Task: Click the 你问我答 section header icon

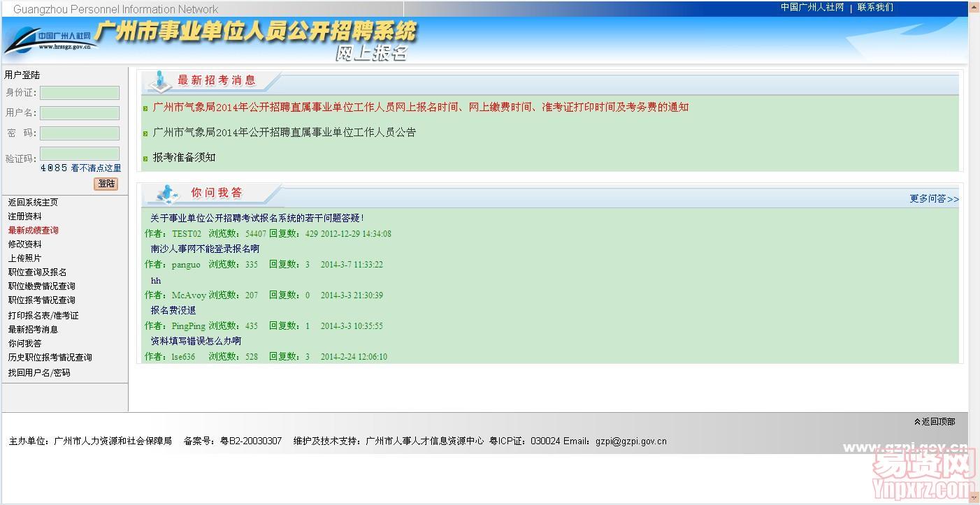Action: click(166, 193)
